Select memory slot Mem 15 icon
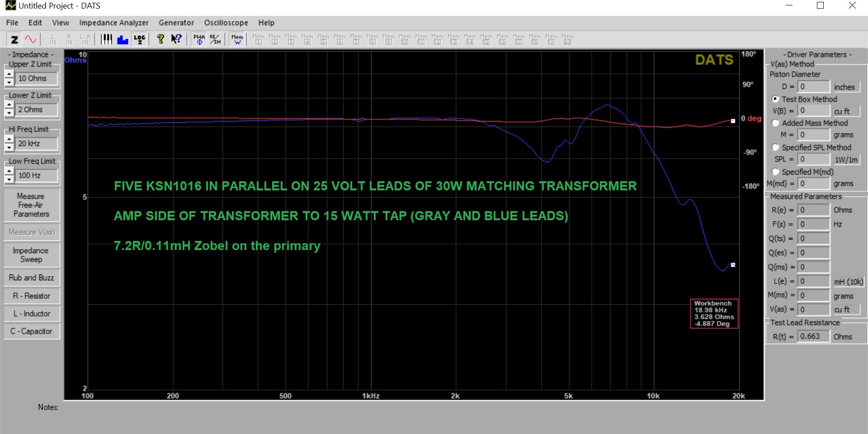868x434 pixels. pos(486,39)
